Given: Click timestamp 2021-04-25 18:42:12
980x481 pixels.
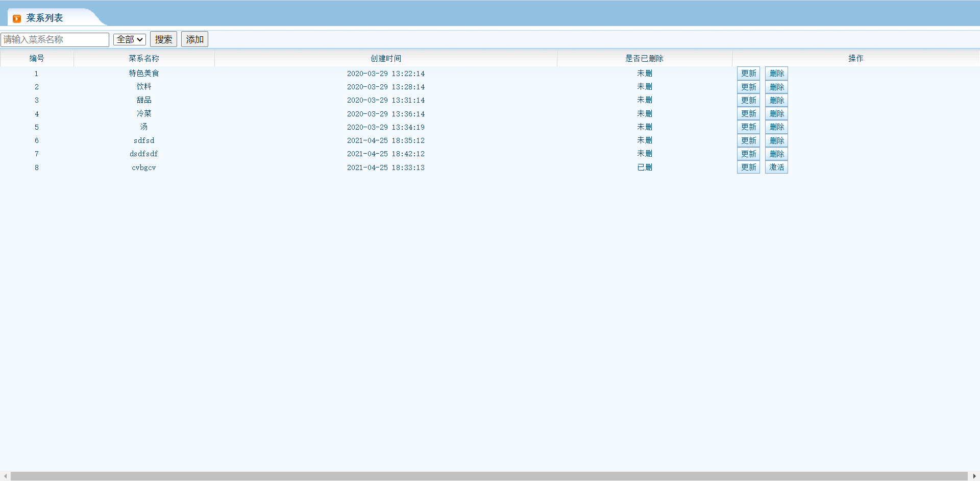Looking at the screenshot, I should coord(386,154).
